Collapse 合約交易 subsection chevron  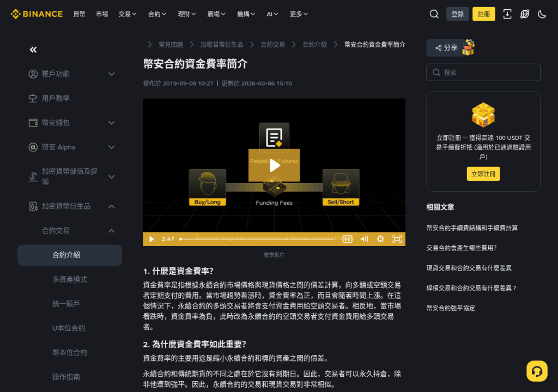[x=111, y=231]
